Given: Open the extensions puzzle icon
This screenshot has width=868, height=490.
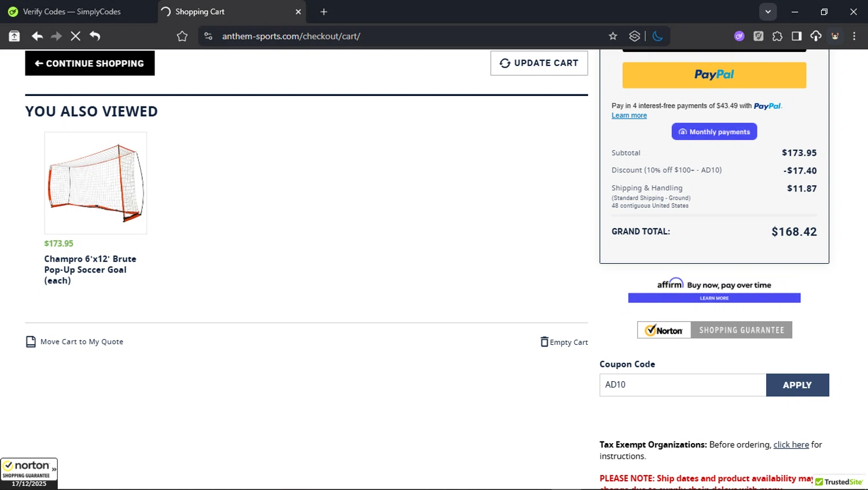Looking at the screenshot, I should (x=777, y=36).
